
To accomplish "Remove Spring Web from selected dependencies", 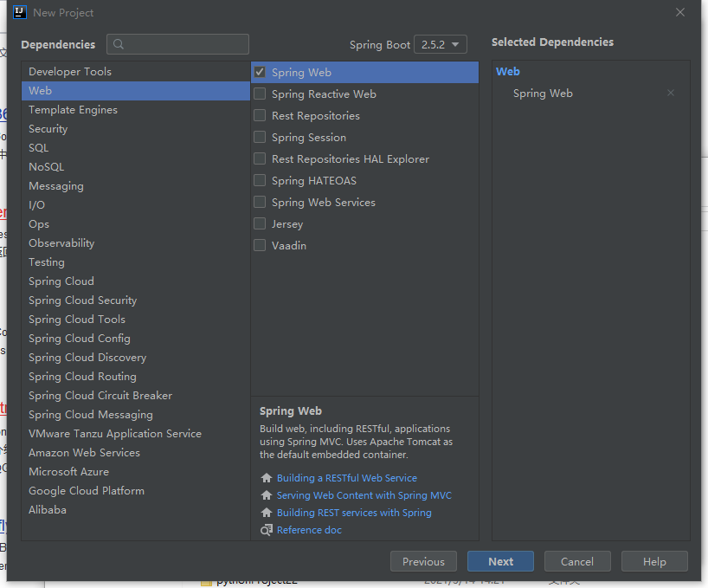I will (x=671, y=93).
